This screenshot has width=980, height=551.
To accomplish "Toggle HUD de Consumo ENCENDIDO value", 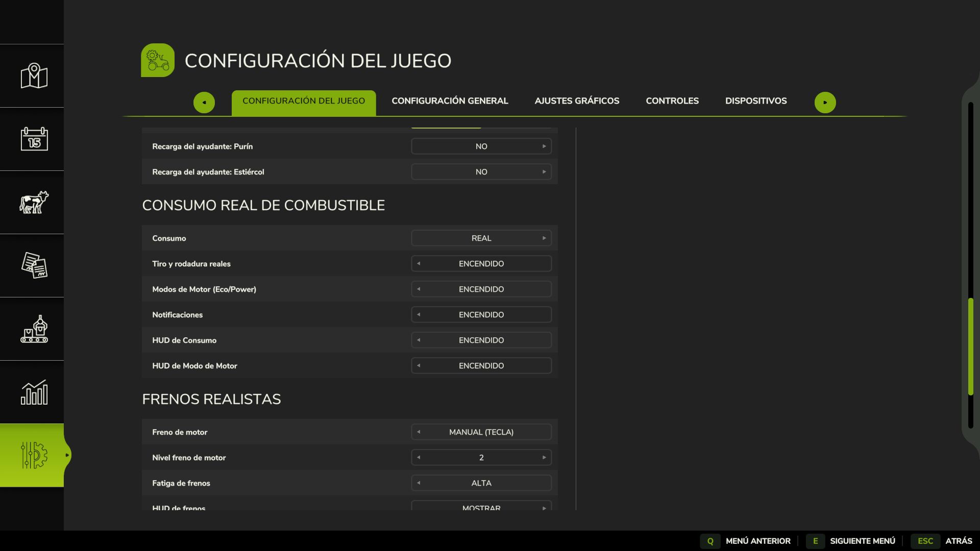I will pyautogui.click(x=481, y=340).
